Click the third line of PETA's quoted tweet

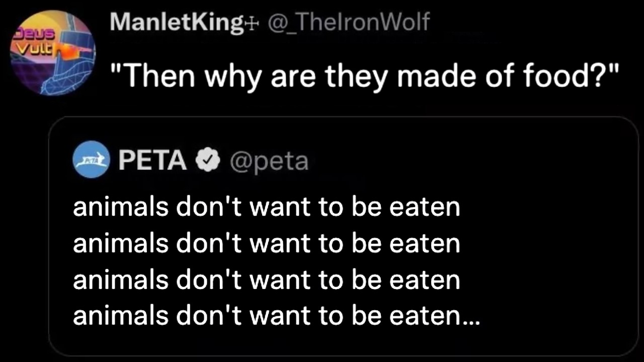[266, 280]
